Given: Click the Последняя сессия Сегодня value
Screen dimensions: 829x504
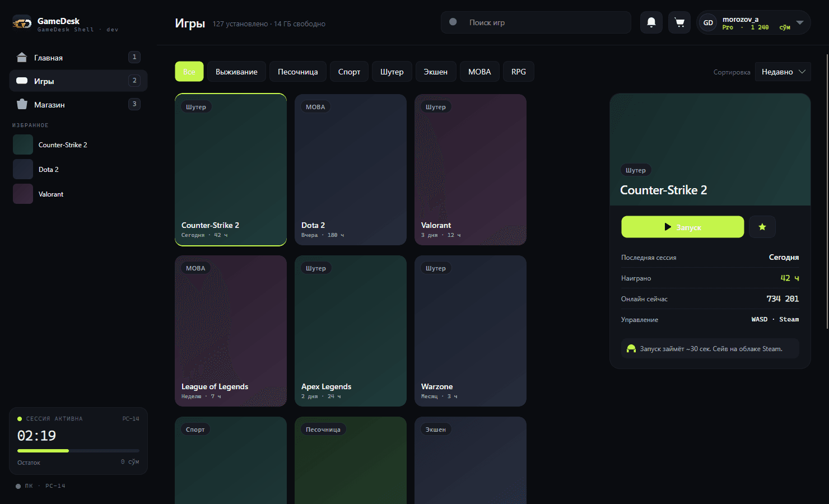Looking at the screenshot, I should point(784,257).
